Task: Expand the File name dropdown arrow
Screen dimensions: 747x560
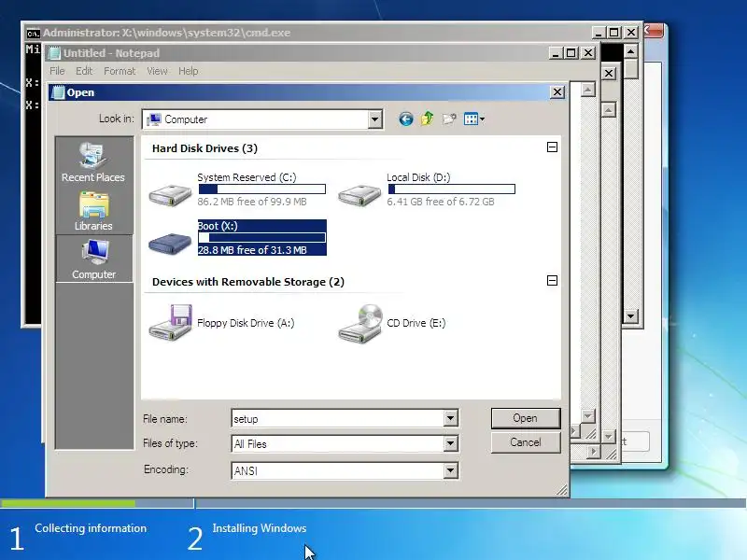Action: click(450, 418)
